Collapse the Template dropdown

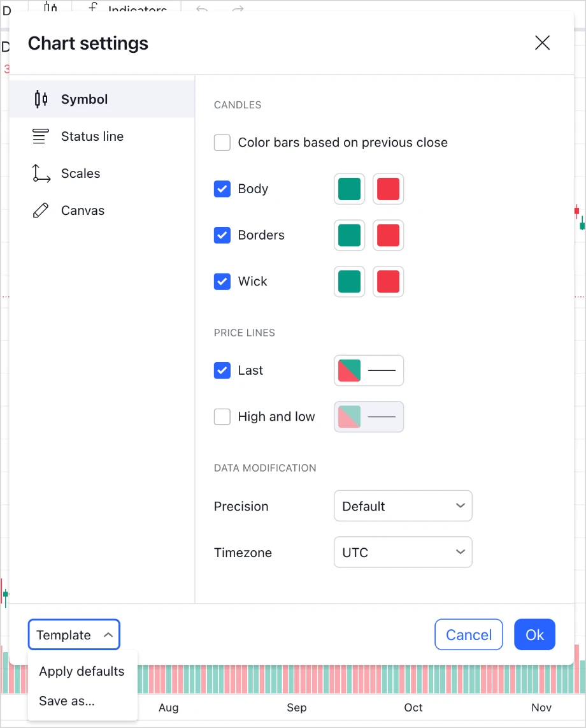point(73,634)
